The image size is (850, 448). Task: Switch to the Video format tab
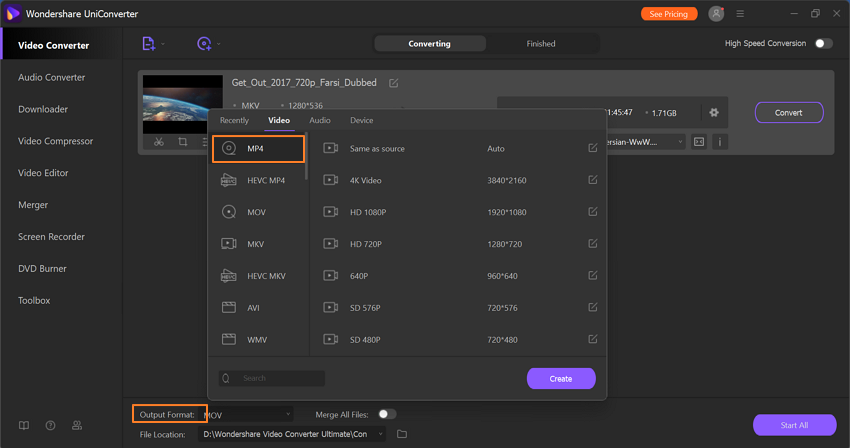point(279,120)
